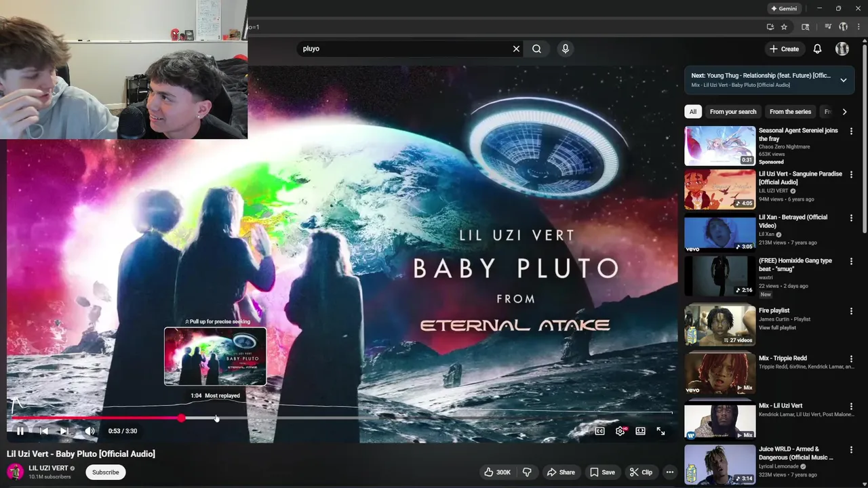The image size is (868, 488).
Task: Enter full screen mode
Action: point(660,431)
